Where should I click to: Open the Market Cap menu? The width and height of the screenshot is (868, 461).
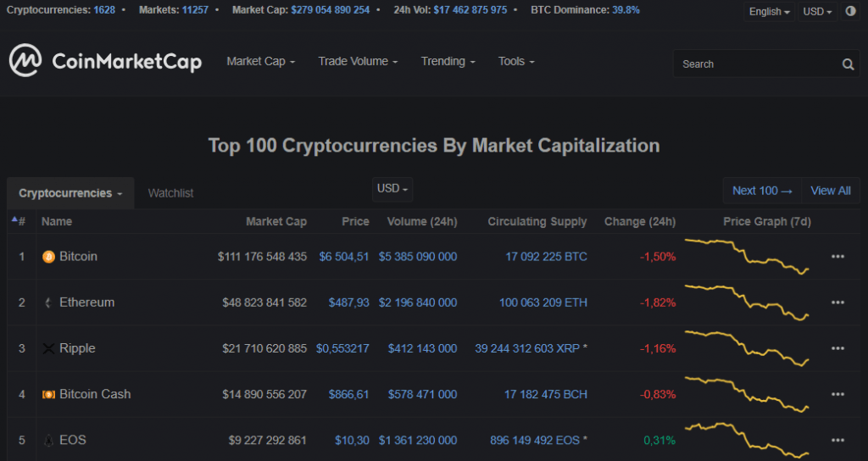[x=260, y=61]
